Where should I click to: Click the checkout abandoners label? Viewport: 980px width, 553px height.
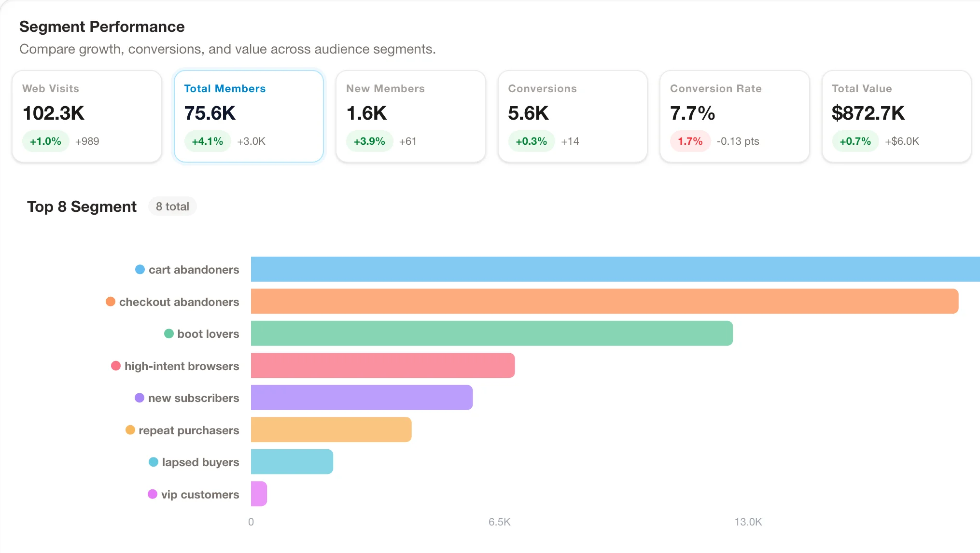pyautogui.click(x=179, y=302)
